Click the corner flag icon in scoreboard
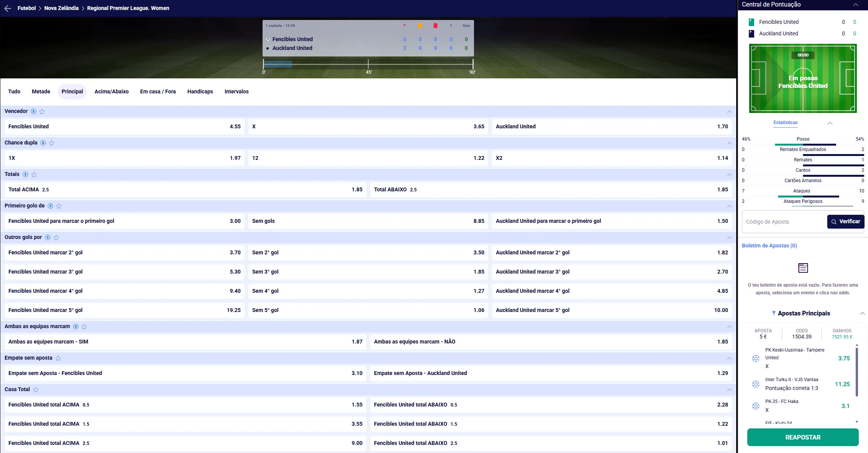 pyautogui.click(x=404, y=25)
